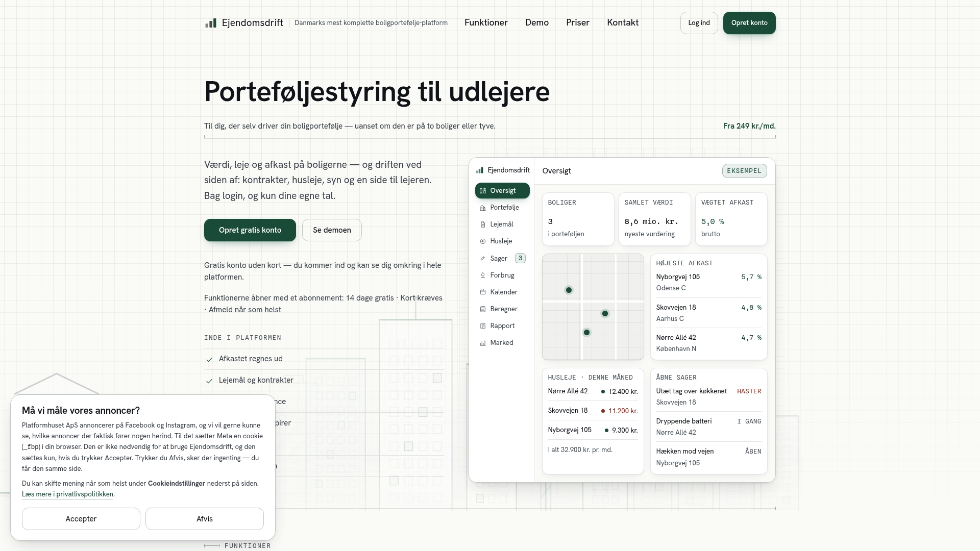Click the red status dot next to 11.200 kr.
Screen dimensions: 980x551
click(603, 411)
